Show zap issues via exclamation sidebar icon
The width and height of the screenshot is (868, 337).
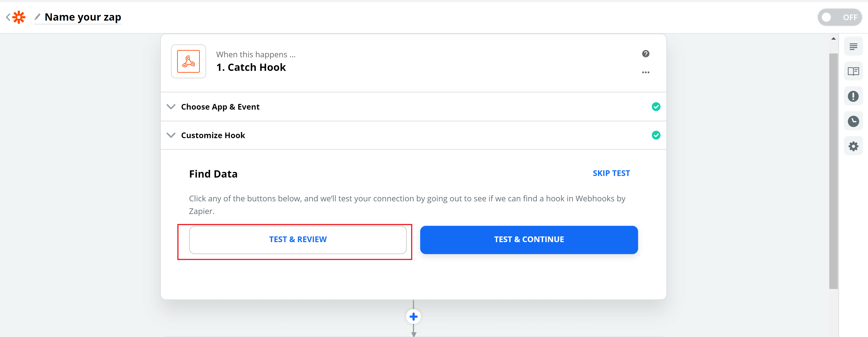point(853,96)
